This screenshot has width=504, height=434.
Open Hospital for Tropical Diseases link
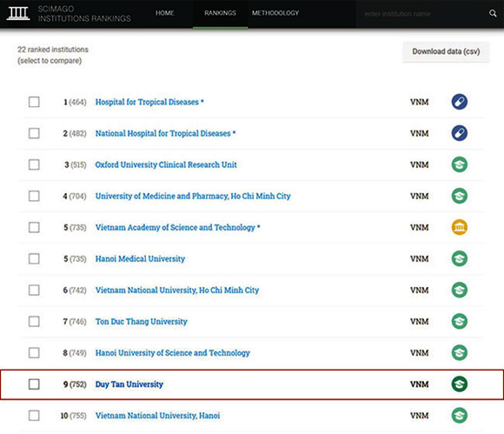149,102
